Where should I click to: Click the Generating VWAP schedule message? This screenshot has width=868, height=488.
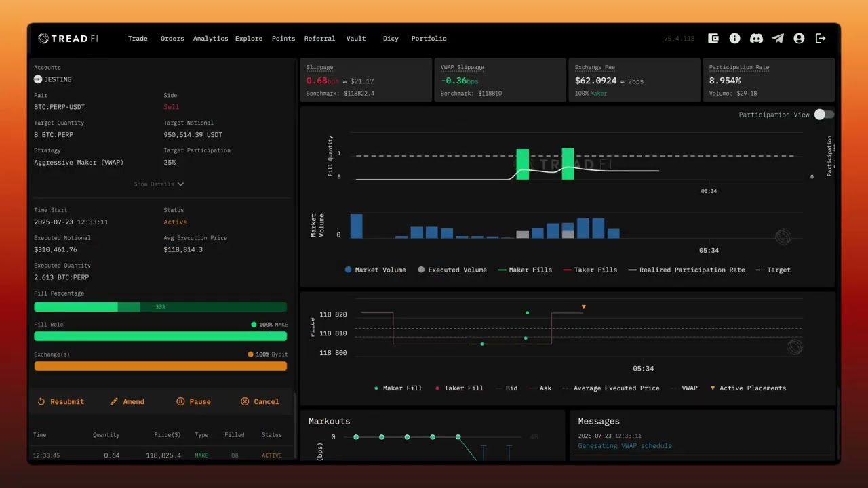(625, 446)
